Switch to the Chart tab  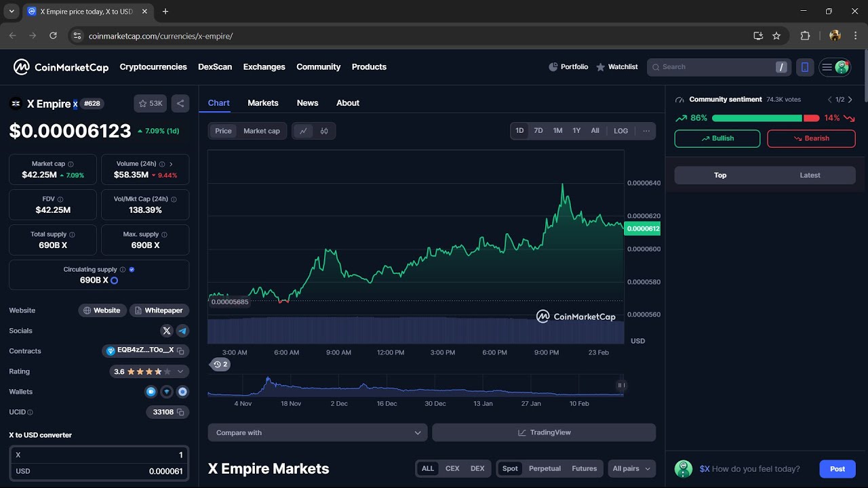point(218,103)
